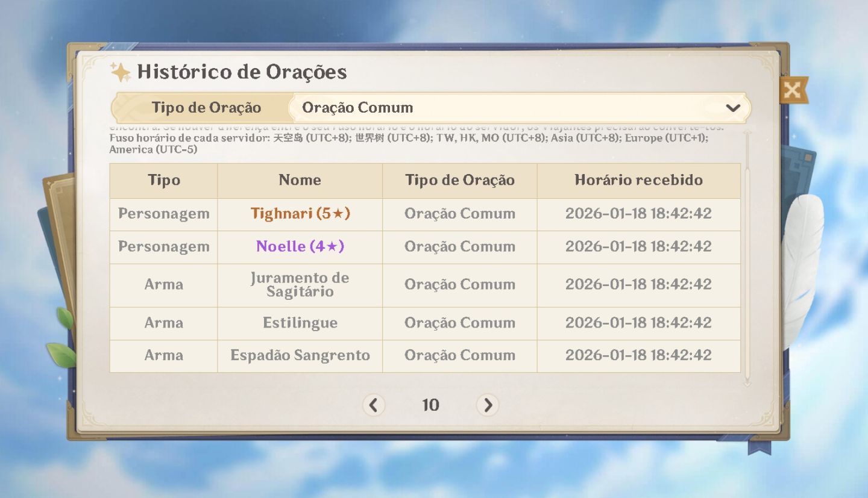Click Personagem in the Noelle row

164,247
